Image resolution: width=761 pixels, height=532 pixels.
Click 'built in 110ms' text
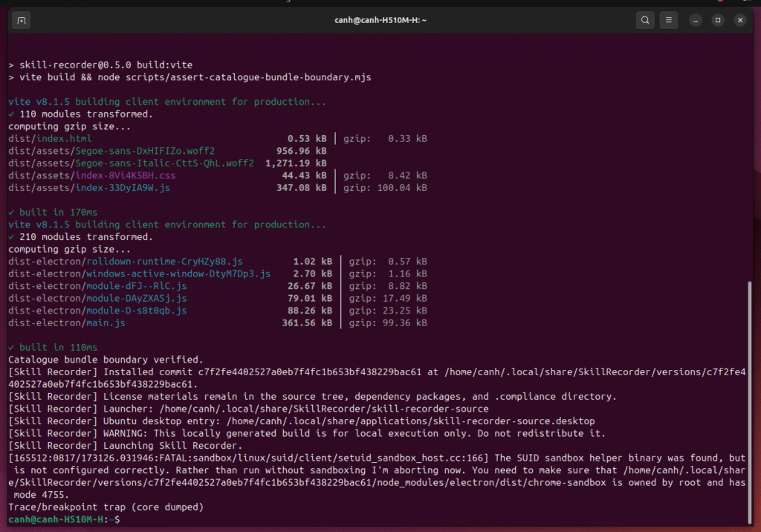coord(58,348)
